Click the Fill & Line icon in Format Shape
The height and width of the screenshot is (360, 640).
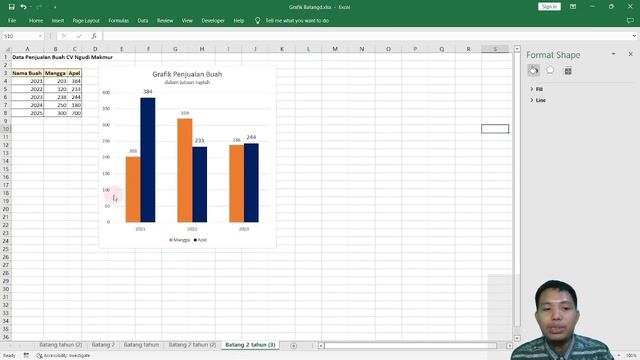click(533, 71)
